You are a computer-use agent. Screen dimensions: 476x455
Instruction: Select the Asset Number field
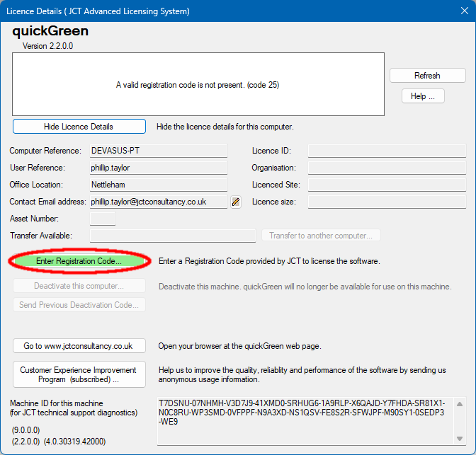tap(103, 219)
